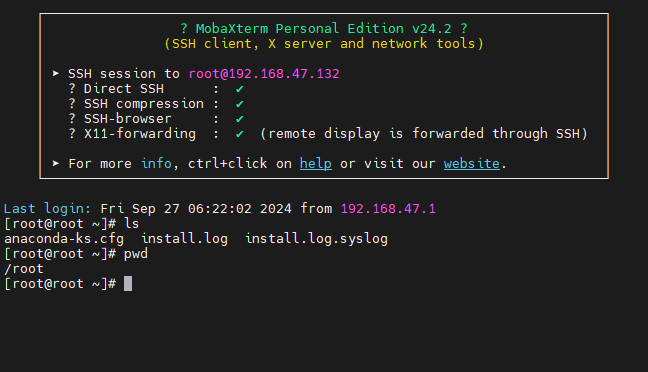Click the SSH client subtitle line
Viewport: 648px width, 372px height.
pyautogui.click(x=324, y=43)
